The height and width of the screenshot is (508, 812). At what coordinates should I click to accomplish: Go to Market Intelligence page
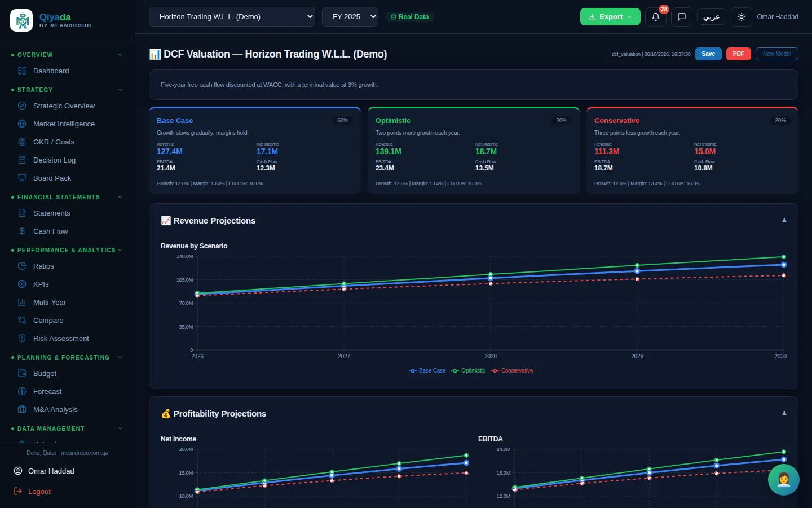click(x=64, y=124)
